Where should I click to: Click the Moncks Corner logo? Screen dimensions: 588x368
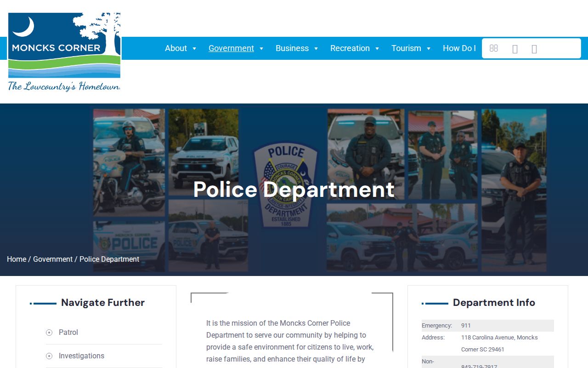64,52
